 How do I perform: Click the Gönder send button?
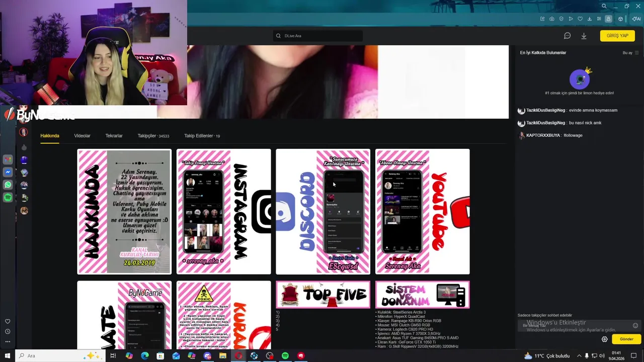pos(626,339)
